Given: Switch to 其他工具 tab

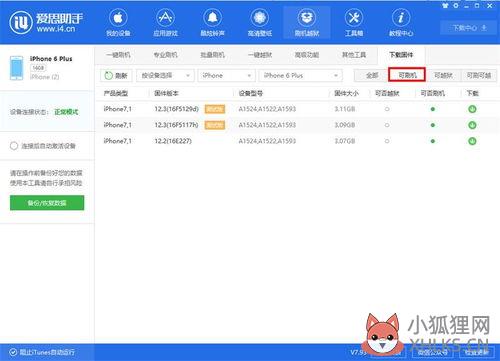Looking at the screenshot, I should coord(354,55).
